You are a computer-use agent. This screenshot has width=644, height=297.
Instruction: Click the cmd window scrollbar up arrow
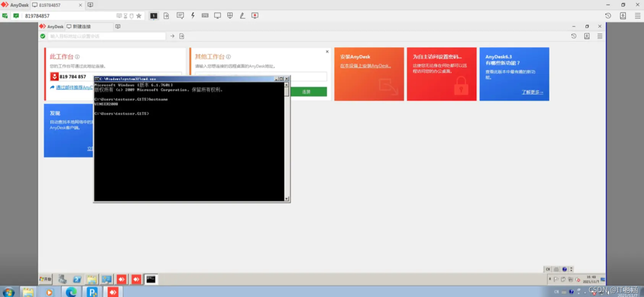pos(287,84)
